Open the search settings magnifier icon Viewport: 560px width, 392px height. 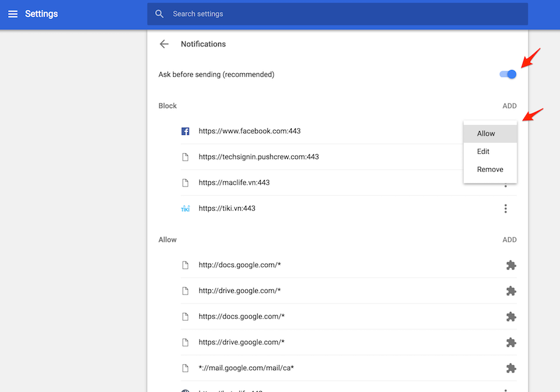point(159,13)
